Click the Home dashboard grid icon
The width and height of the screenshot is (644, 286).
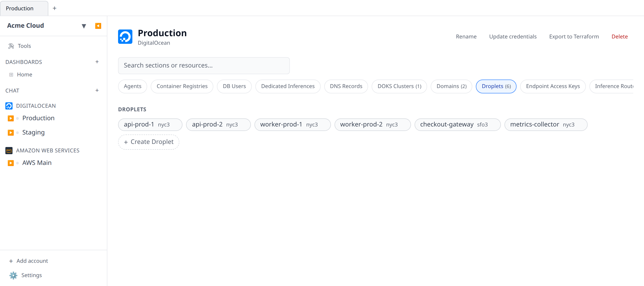(11, 74)
